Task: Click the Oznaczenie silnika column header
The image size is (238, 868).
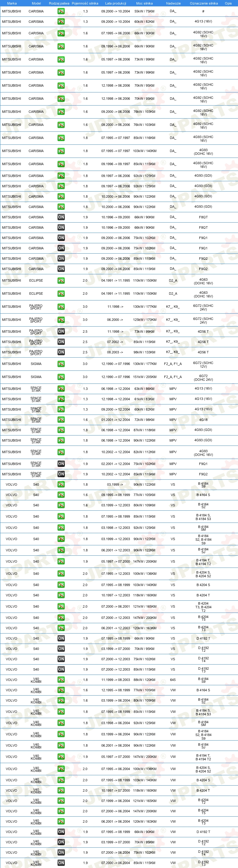Action: coord(204,3)
